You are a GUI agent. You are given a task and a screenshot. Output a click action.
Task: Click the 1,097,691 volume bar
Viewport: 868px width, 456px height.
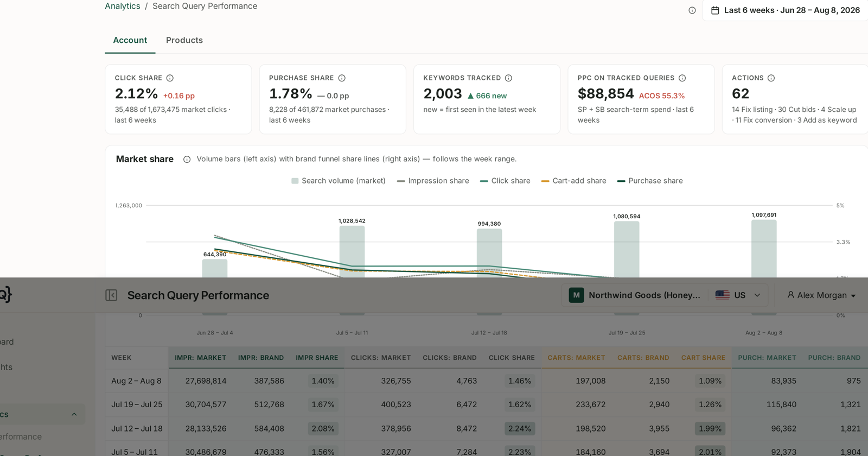pos(764,249)
